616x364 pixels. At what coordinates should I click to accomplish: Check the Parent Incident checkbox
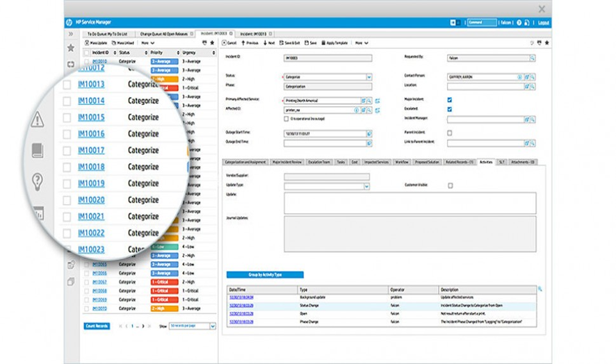pos(449,133)
